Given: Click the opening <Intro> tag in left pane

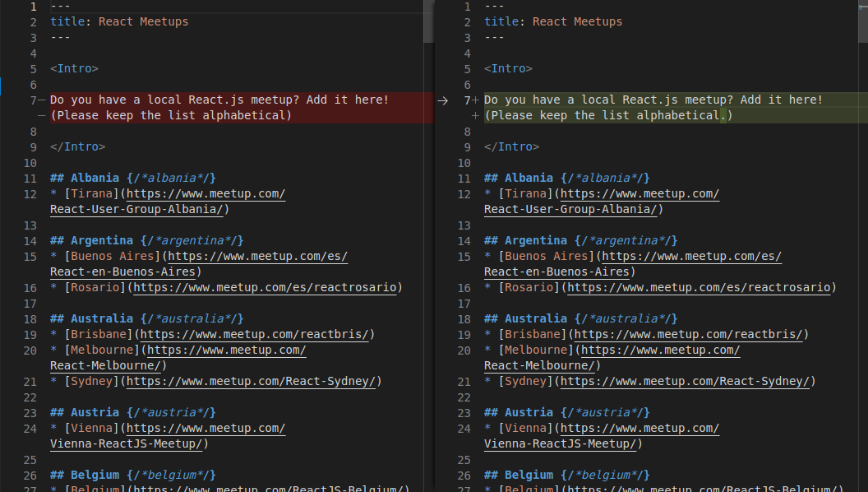Looking at the screenshot, I should pyautogui.click(x=74, y=69).
